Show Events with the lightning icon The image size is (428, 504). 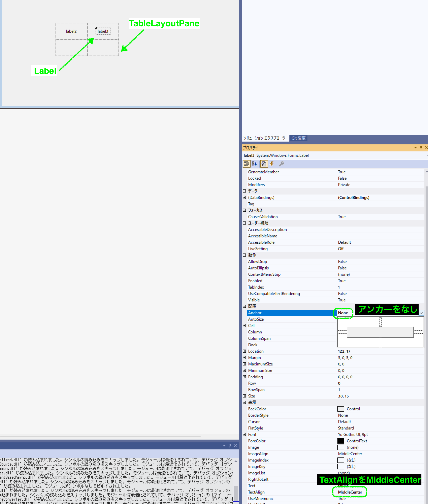coord(272,164)
